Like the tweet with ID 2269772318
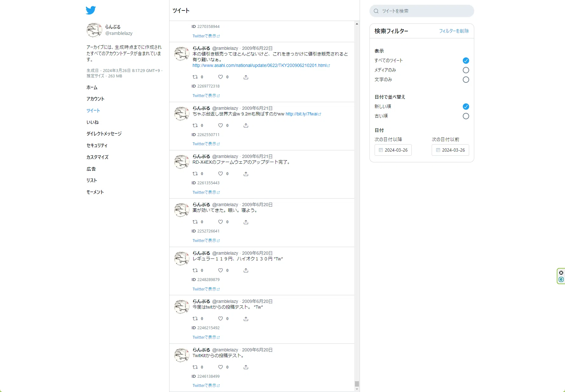565x392 pixels. (221, 77)
